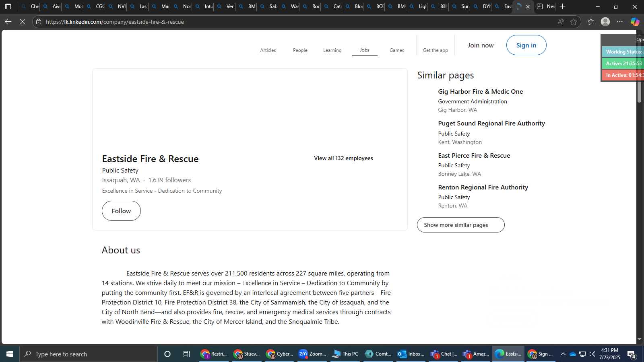Open Comt... app on taskbar

378,354
